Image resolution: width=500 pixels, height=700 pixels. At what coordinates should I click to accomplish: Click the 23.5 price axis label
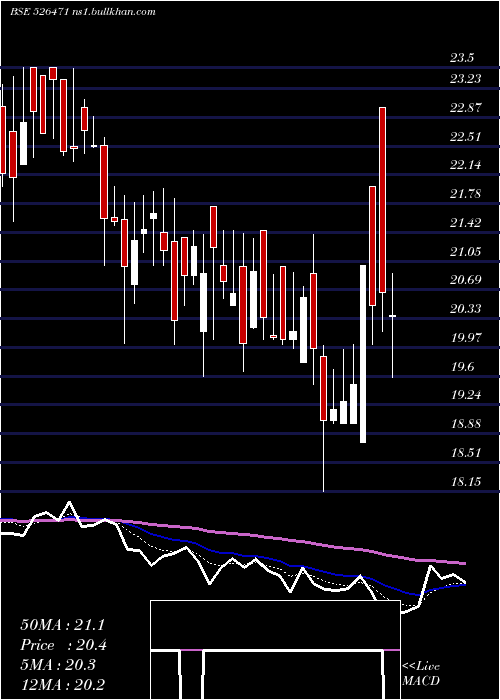click(x=462, y=58)
